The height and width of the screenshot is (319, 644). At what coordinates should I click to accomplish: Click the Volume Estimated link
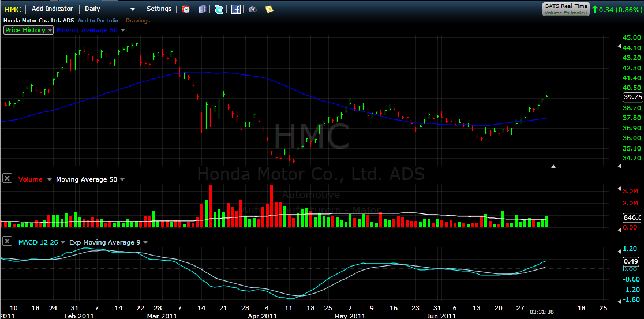(566, 13)
